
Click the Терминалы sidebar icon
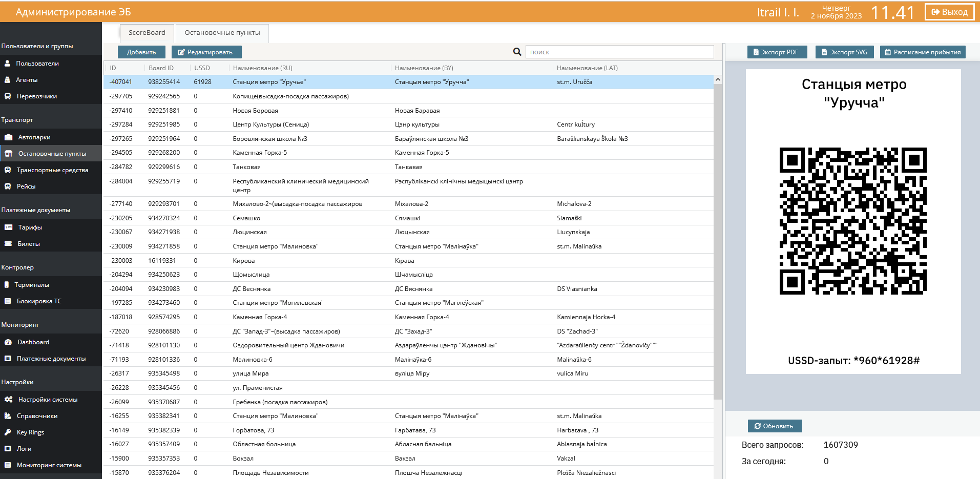(7, 285)
